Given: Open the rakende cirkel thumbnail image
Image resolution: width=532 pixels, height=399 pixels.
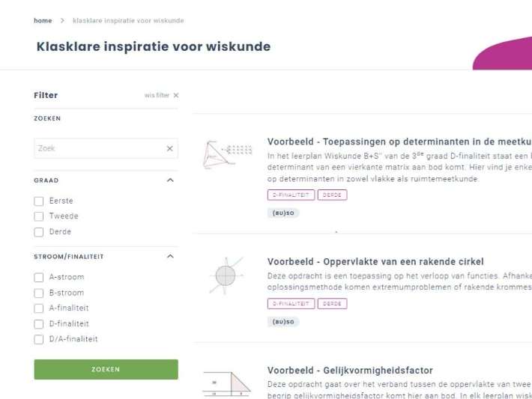Looking at the screenshot, I should coord(226,275).
